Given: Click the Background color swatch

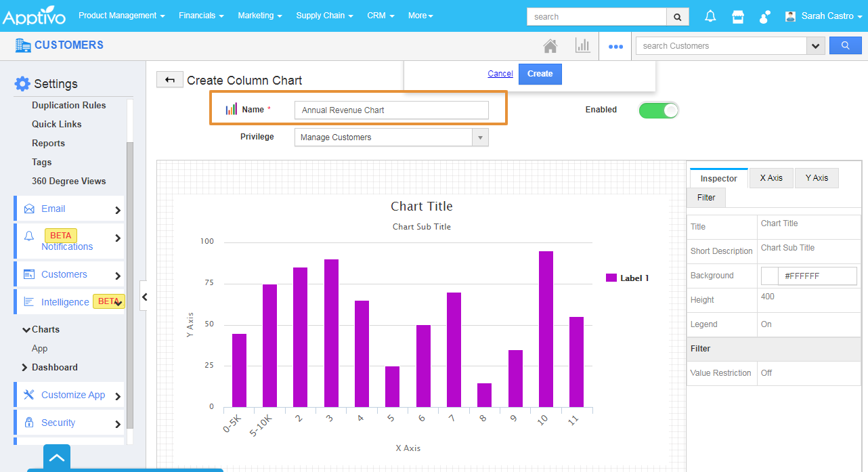Looking at the screenshot, I should [x=770, y=276].
